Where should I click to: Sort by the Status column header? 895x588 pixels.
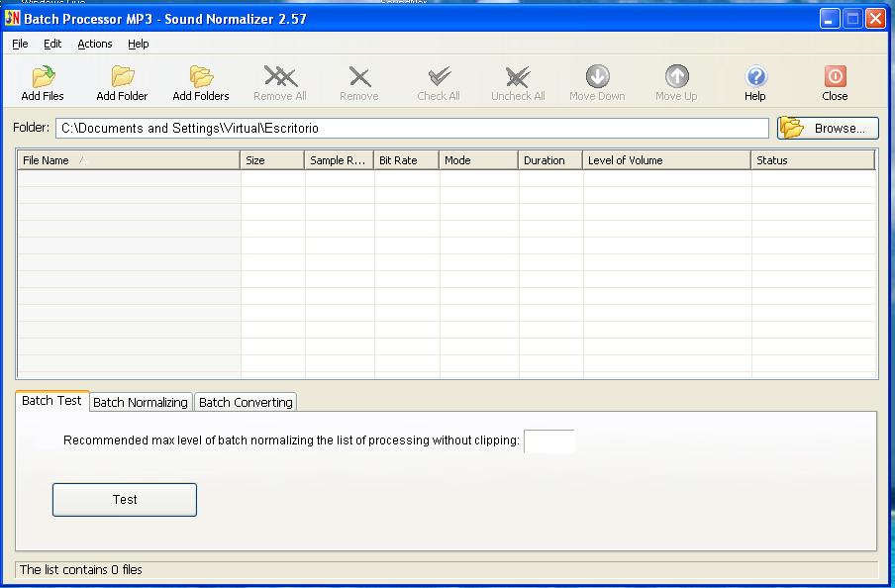[x=813, y=160]
